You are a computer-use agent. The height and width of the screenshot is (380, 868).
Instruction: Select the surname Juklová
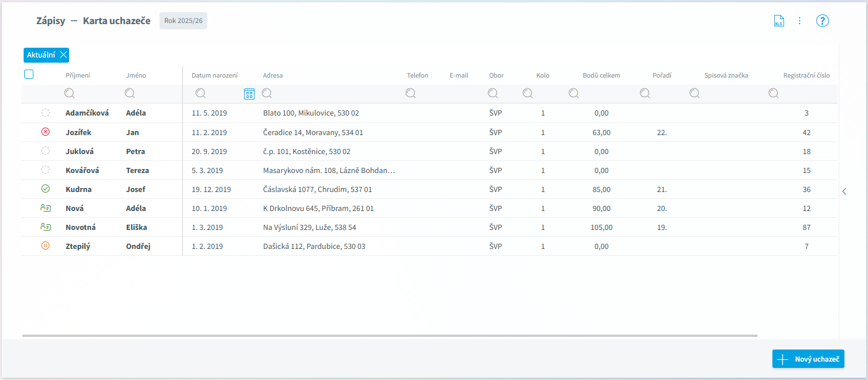click(x=80, y=151)
